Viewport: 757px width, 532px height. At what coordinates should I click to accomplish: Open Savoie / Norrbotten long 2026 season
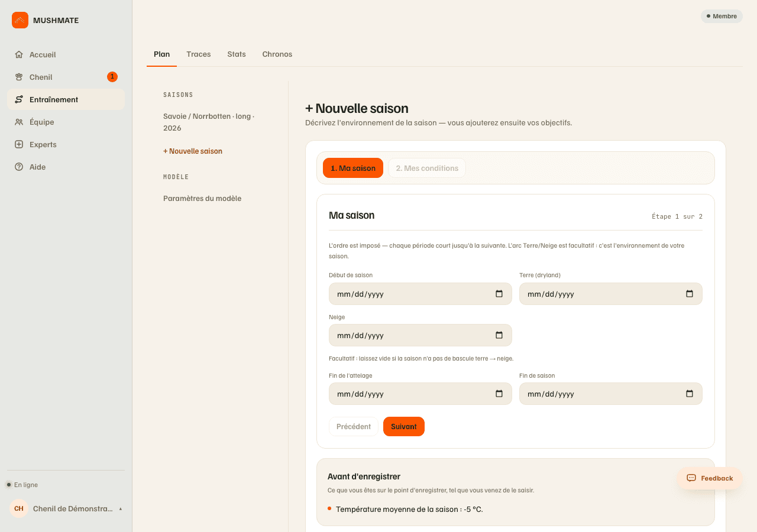click(x=210, y=122)
